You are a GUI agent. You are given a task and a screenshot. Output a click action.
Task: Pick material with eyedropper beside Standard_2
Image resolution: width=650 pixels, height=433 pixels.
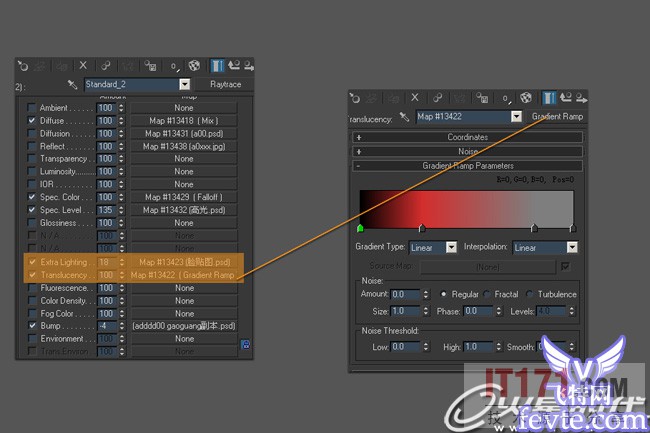point(73,85)
